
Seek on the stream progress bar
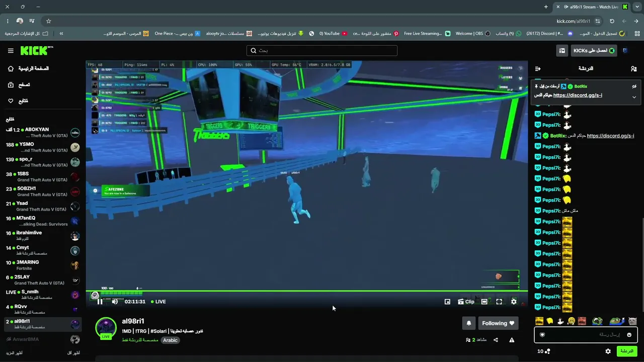(x=307, y=291)
